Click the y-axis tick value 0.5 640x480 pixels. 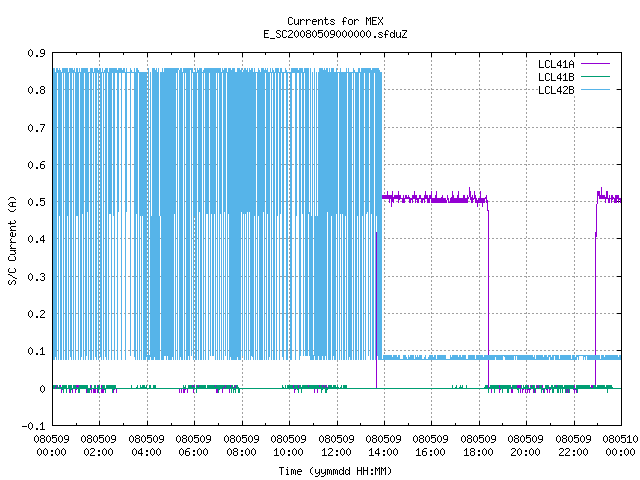36,202
